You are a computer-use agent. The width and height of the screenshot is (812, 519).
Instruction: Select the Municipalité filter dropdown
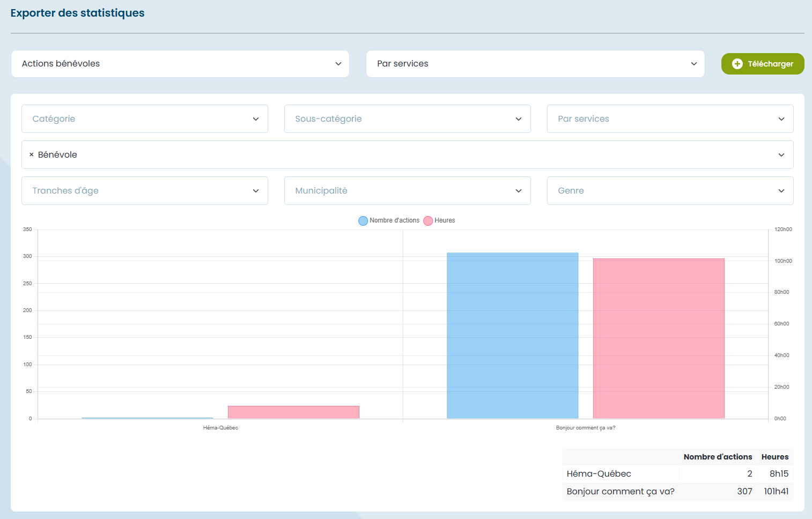point(407,191)
